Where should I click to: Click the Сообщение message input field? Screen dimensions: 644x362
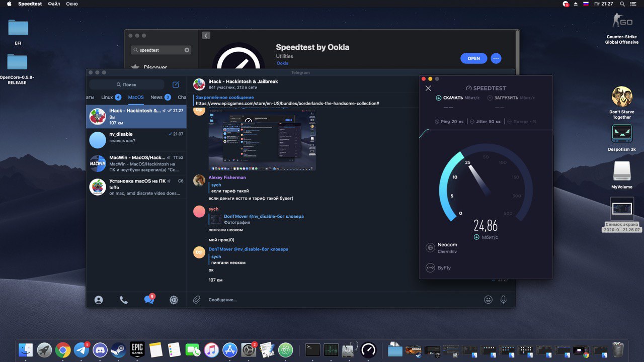point(342,300)
